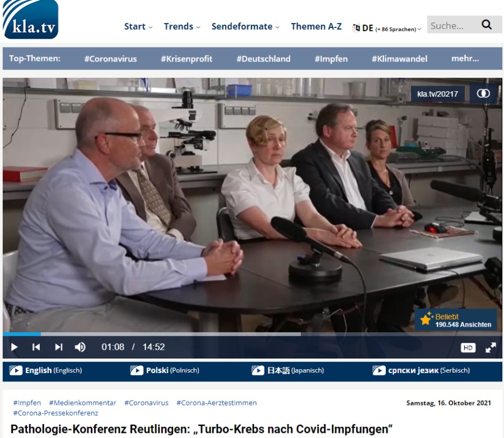
Task: Open Themen A-Z page
Action: coord(316,26)
